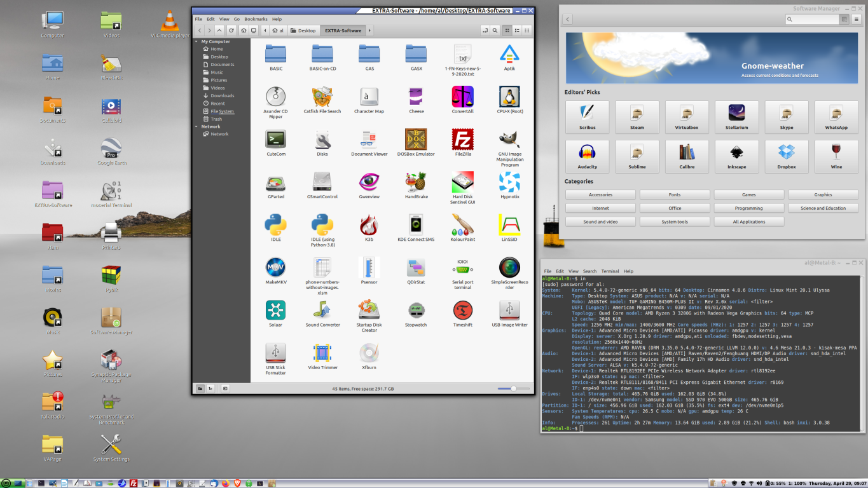This screenshot has height=488, width=868.
Task: Toggle location entry in file manager toolbar
Action: click(485, 30)
